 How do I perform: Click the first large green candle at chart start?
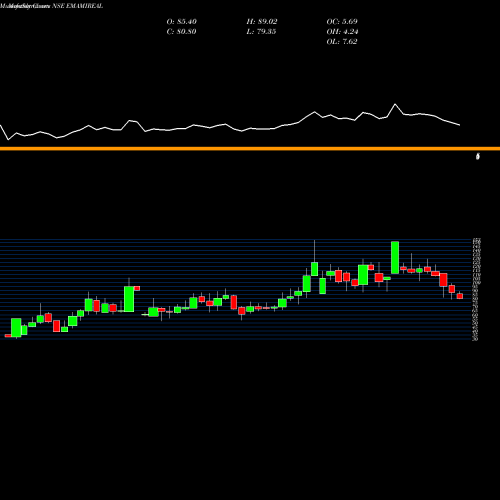pos(16,328)
